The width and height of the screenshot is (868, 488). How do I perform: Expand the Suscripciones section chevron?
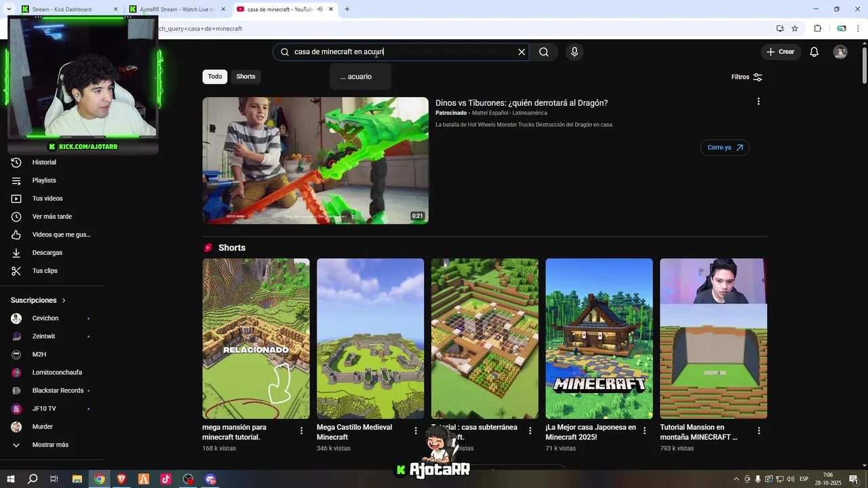click(x=64, y=300)
